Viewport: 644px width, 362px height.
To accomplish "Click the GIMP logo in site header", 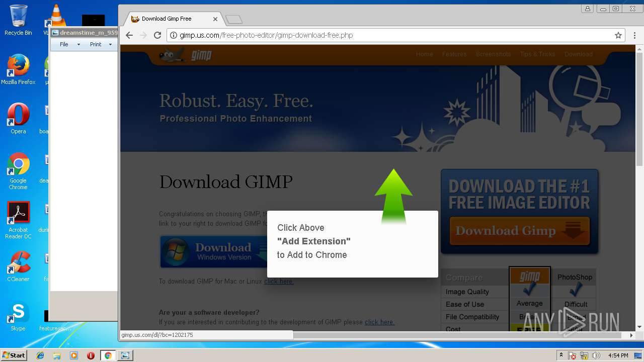I will [186, 54].
